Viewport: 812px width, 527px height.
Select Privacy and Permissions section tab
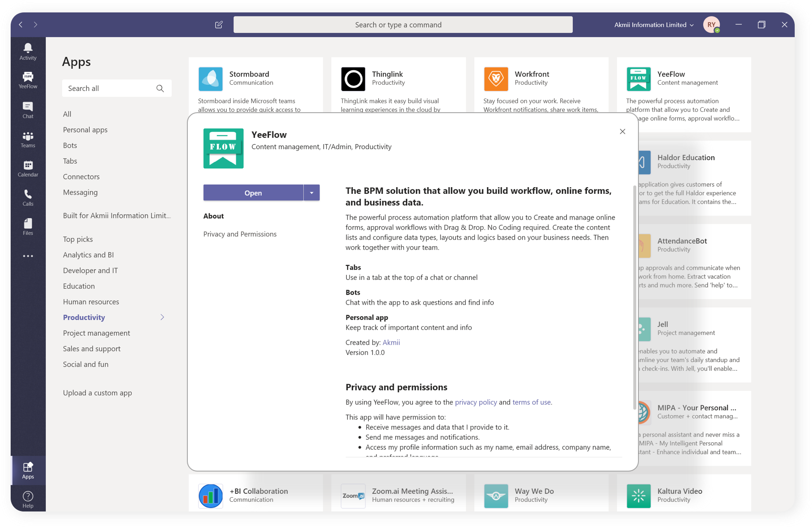240,234
